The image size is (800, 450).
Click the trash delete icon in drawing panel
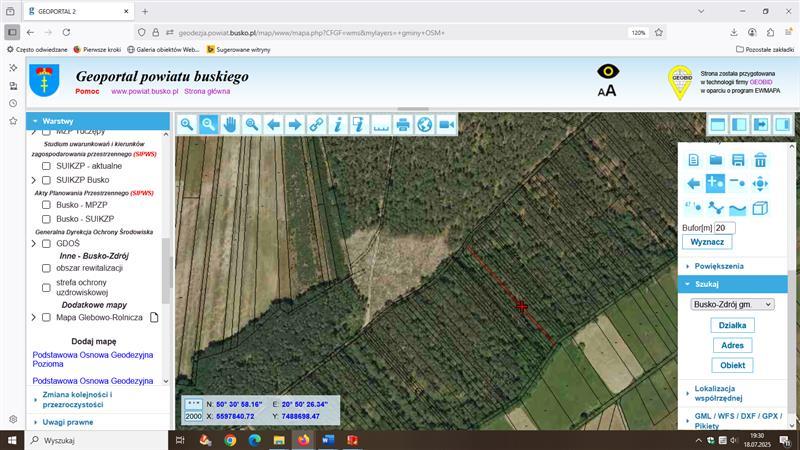coord(760,159)
